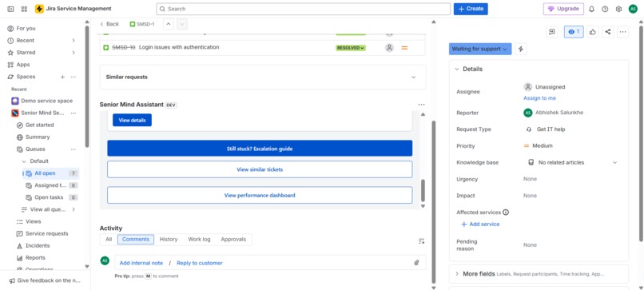This screenshot has width=644, height=290.
Task: Click the Back link
Action: [109, 24]
